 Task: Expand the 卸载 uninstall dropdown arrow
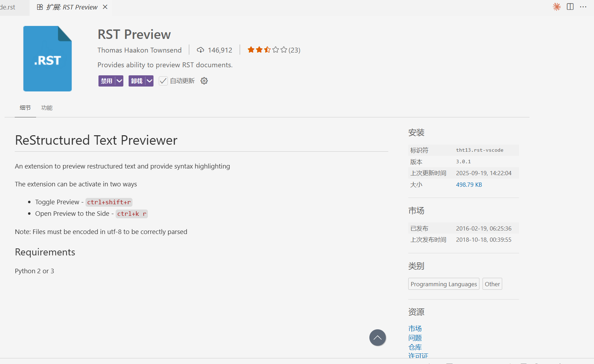150,81
